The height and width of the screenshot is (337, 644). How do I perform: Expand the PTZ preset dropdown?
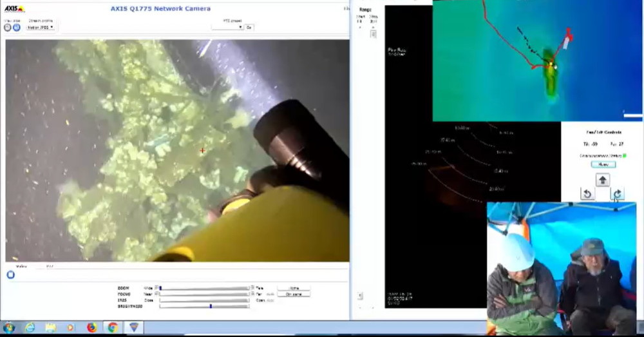227,27
